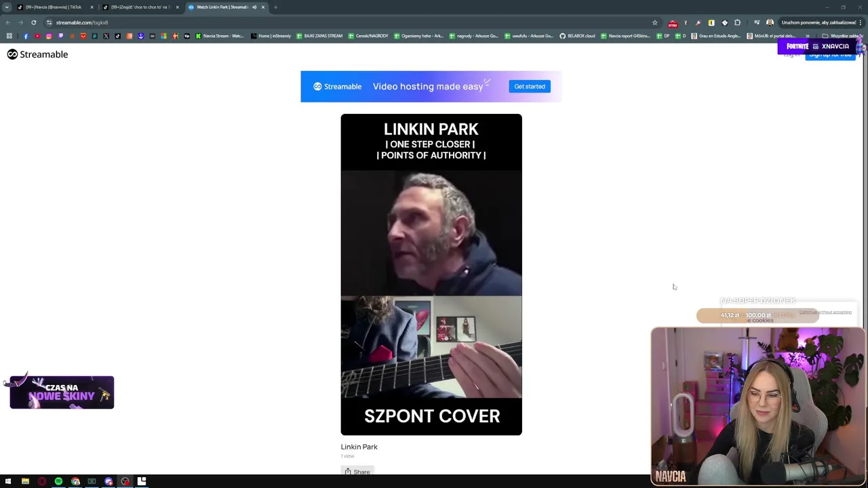Open the Extensions puzzle icon
The image size is (868, 488).
pos(737,22)
